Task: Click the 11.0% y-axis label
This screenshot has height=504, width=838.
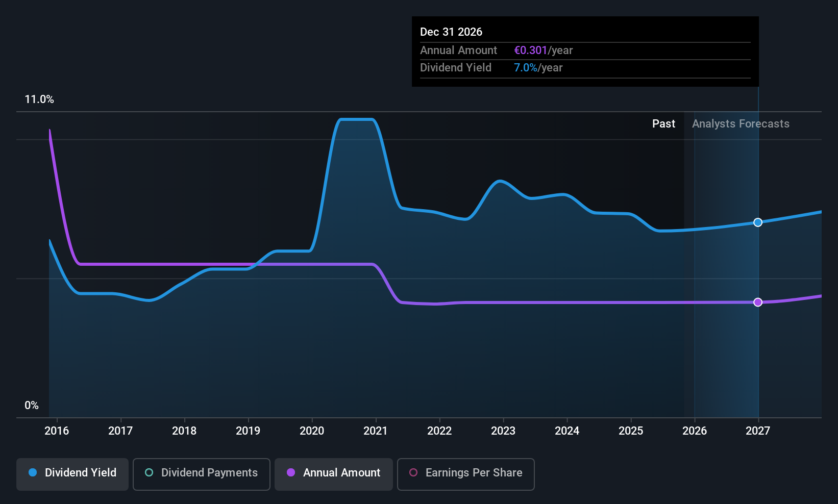Action: (39, 99)
